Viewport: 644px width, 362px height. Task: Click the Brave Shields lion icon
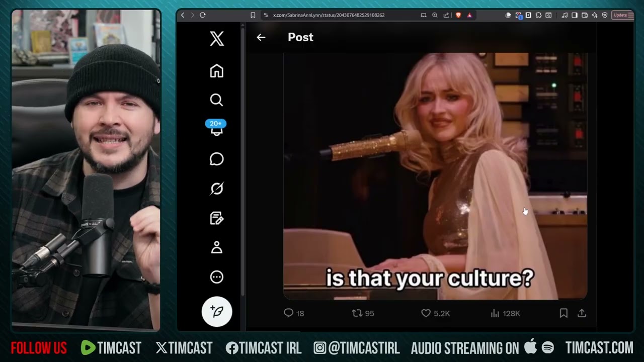coord(458,15)
